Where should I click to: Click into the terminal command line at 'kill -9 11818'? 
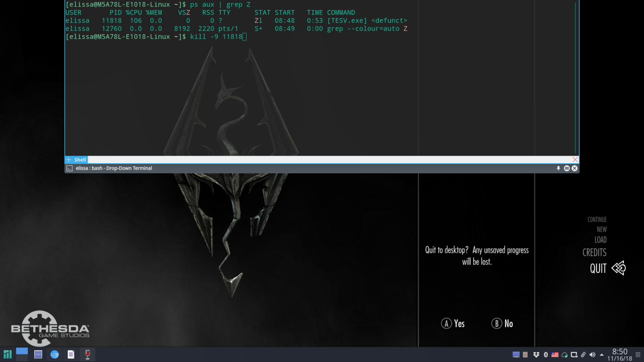[216, 37]
